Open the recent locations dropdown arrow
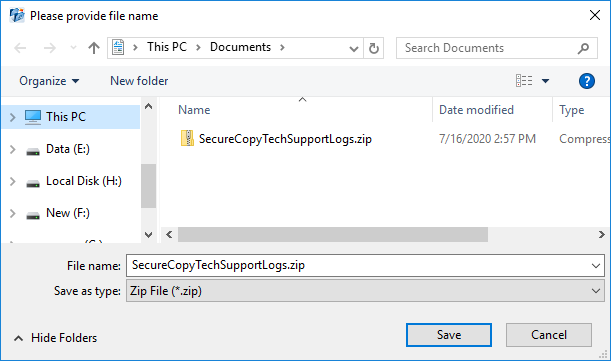 click(73, 48)
